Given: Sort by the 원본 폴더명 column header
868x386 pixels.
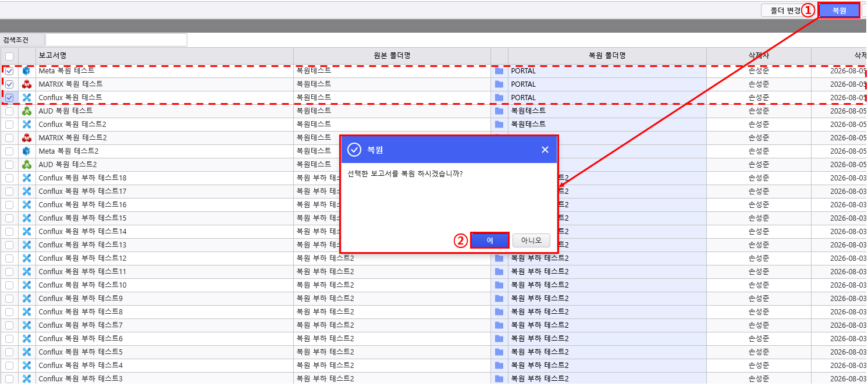Looking at the screenshot, I should tap(392, 56).
